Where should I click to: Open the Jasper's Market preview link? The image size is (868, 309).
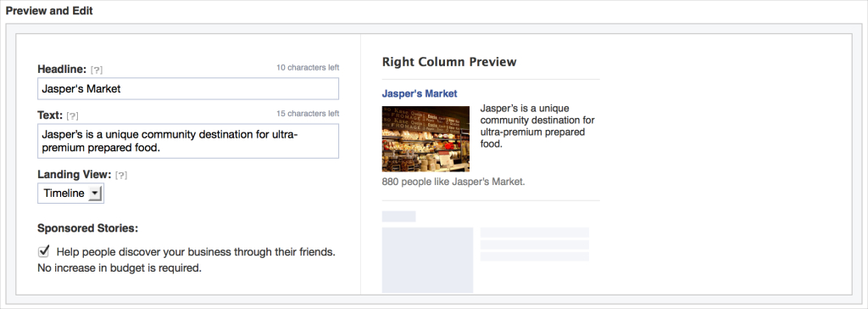(x=420, y=93)
